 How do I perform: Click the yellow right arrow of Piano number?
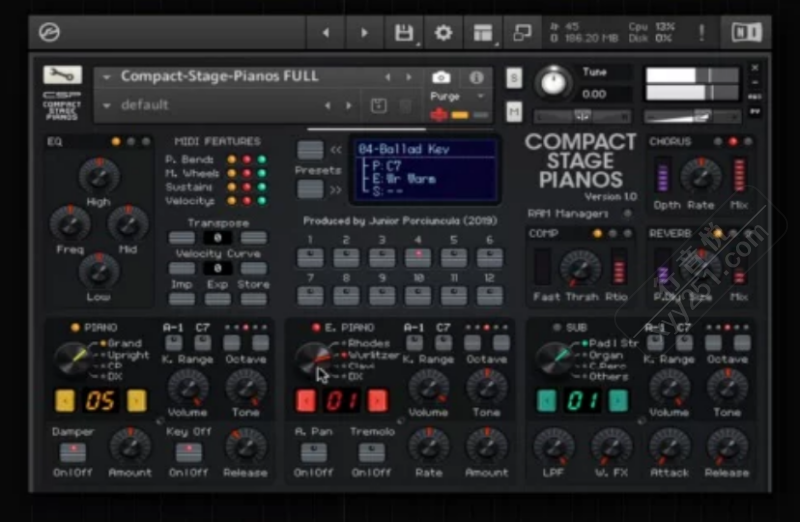coord(137,401)
